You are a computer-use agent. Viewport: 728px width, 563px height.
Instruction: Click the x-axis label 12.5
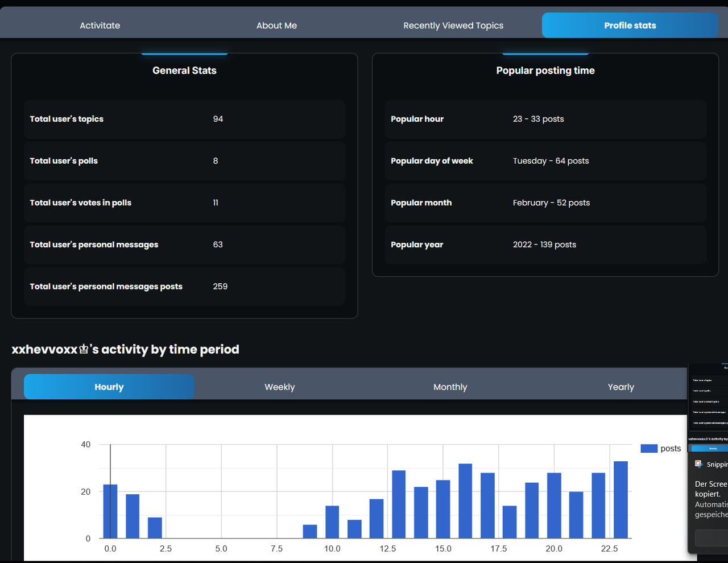(x=388, y=549)
